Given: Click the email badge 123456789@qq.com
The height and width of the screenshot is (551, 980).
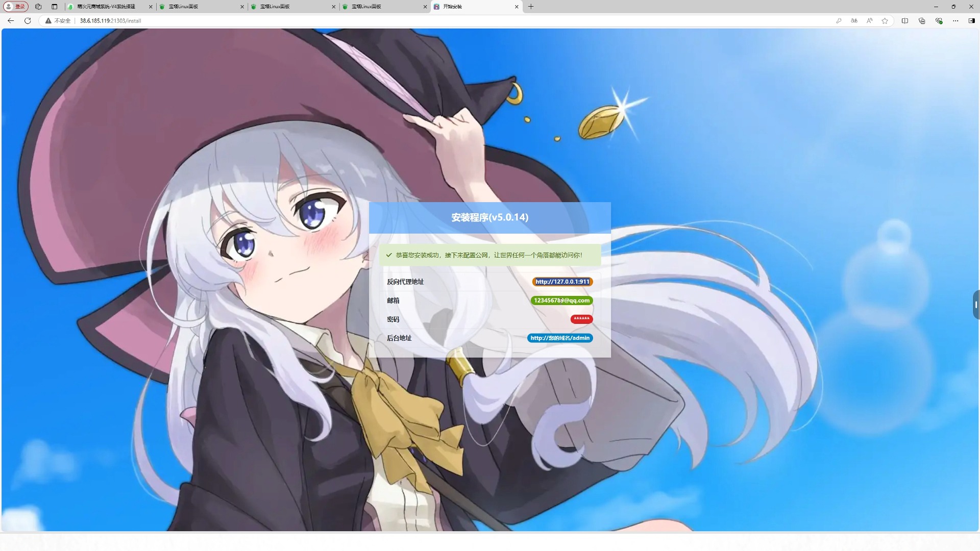Looking at the screenshot, I should tap(561, 300).
